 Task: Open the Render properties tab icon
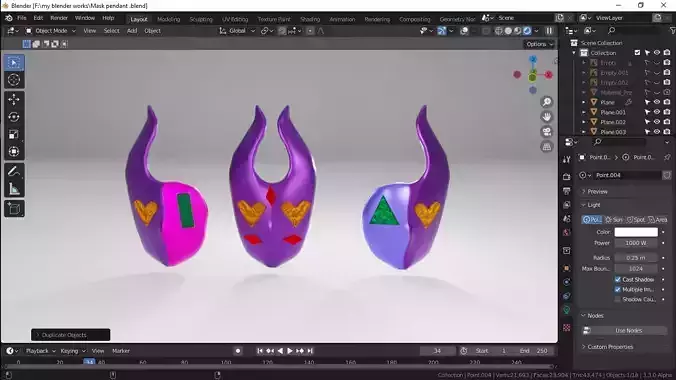[566, 177]
